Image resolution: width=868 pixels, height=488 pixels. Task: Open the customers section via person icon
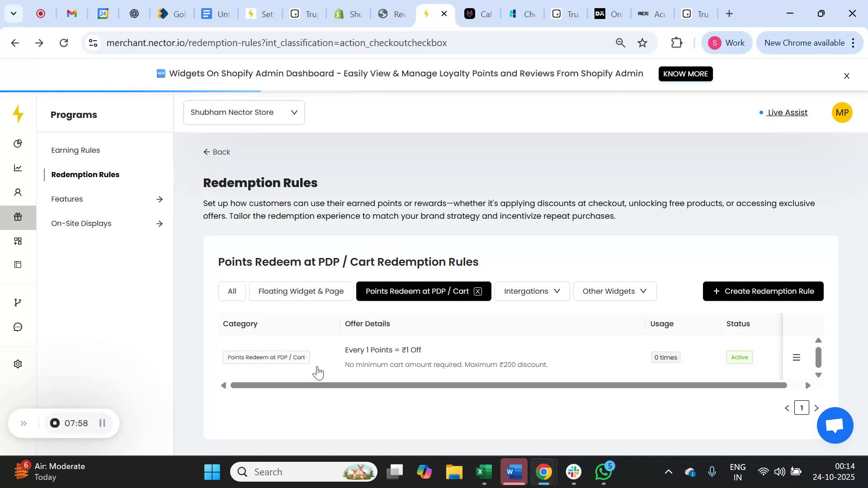pos(18,192)
